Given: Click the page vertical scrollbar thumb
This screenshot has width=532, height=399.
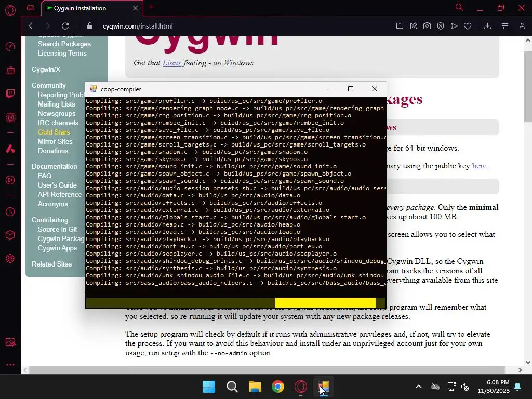Looking at the screenshot, I should pos(528,87).
